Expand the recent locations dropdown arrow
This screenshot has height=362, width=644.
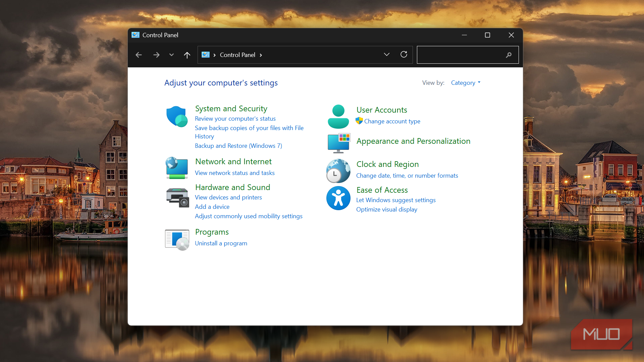(171, 55)
